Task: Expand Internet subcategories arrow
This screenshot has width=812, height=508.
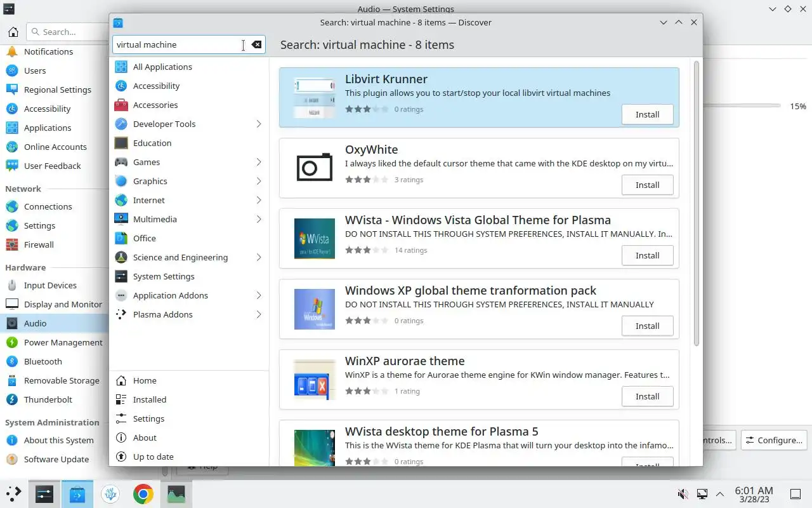Action: (258, 200)
